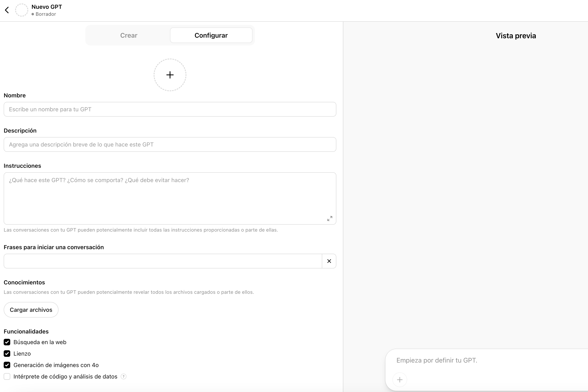Open help icon next to Intérprete de código
The height and width of the screenshot is (392, 588).
124,376
